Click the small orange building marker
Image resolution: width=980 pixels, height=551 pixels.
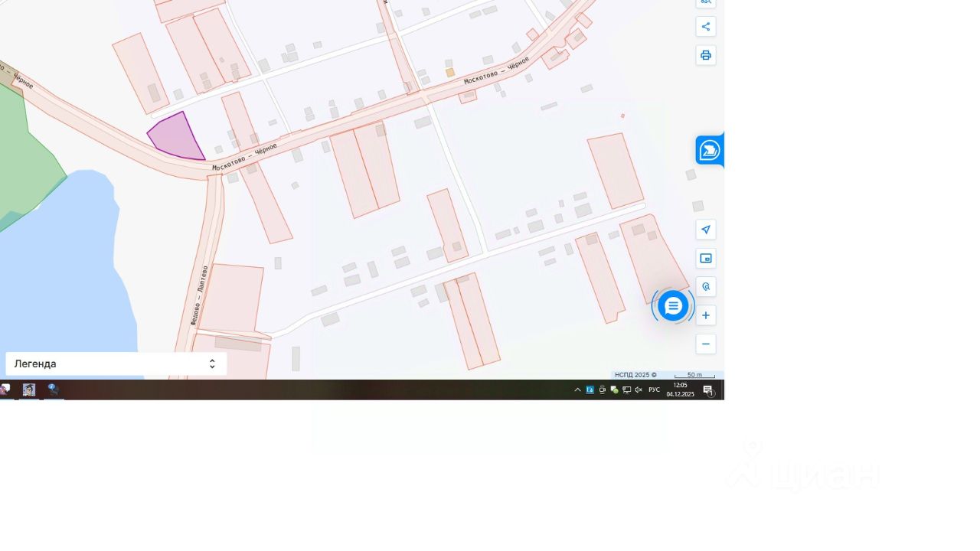450,73
